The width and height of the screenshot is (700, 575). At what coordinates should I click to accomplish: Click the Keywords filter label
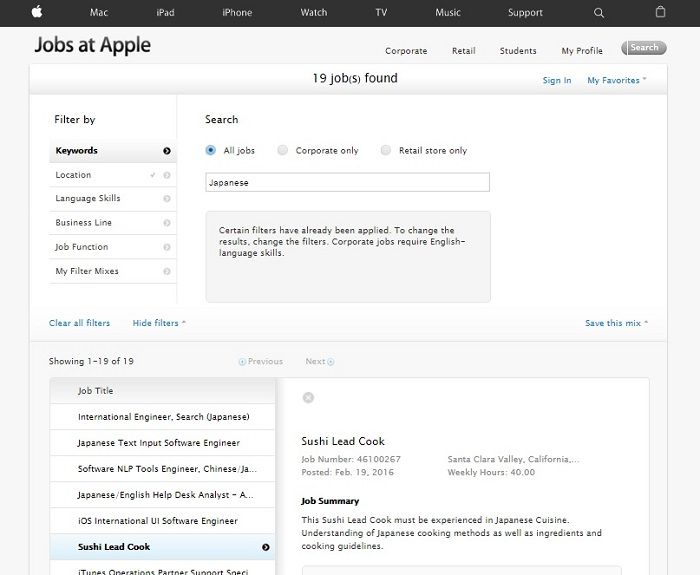click(76, 150)
